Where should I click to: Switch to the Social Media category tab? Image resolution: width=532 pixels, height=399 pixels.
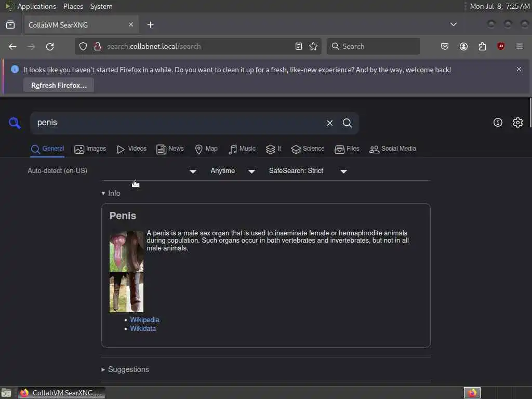click(x=393, y=149)
